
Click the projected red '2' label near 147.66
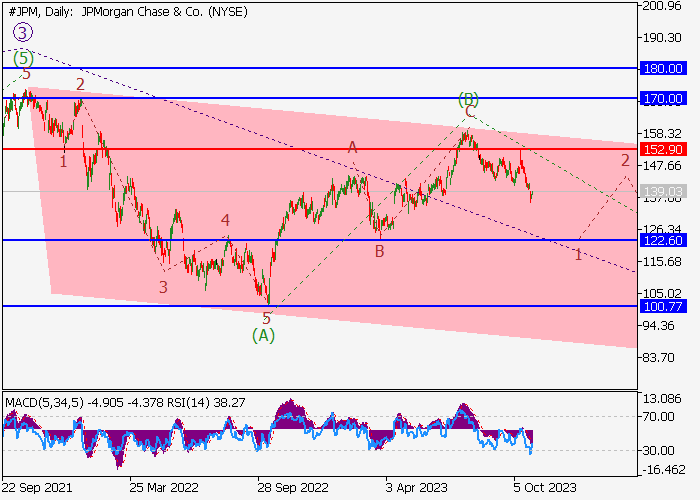[625, 160]
